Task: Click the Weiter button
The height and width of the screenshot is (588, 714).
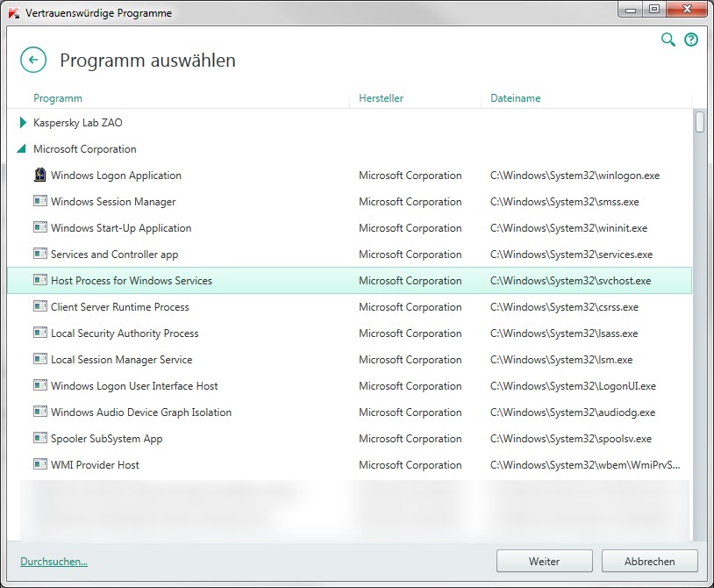Action: pyautogui.click(x=545, y=561)
